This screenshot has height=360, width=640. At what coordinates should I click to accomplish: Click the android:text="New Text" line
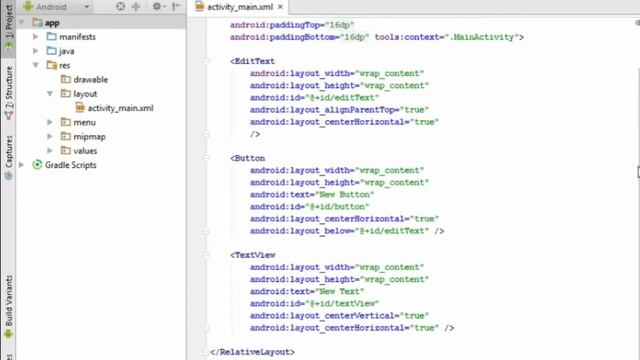[307, 291]
